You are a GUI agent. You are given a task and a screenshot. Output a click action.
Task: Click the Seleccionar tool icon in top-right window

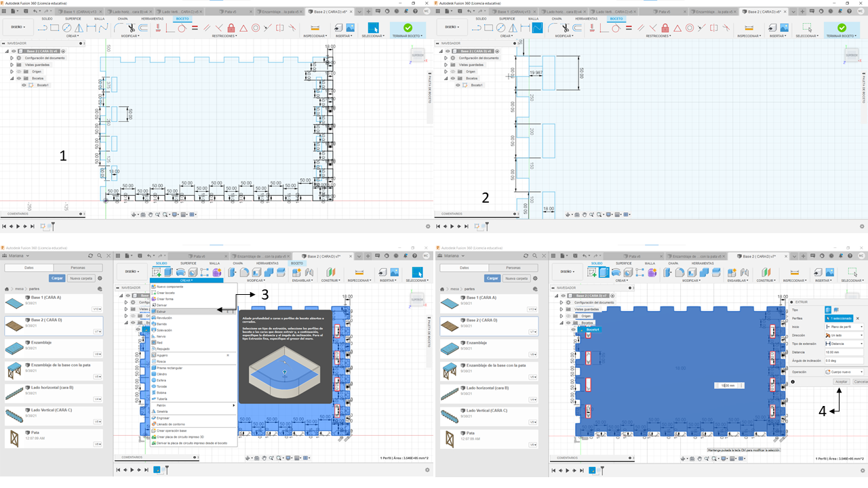pyautogui.click(x=808, y=28)
